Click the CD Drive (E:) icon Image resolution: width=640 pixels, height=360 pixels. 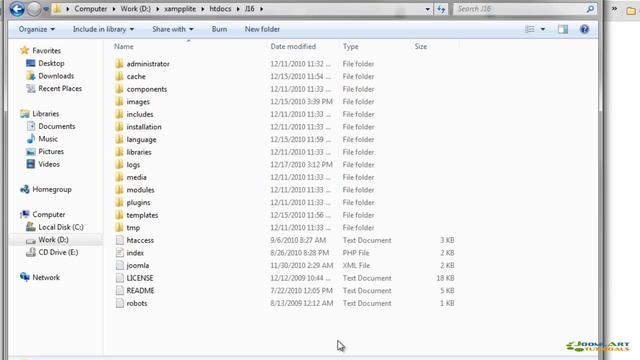tap(31, 252)
